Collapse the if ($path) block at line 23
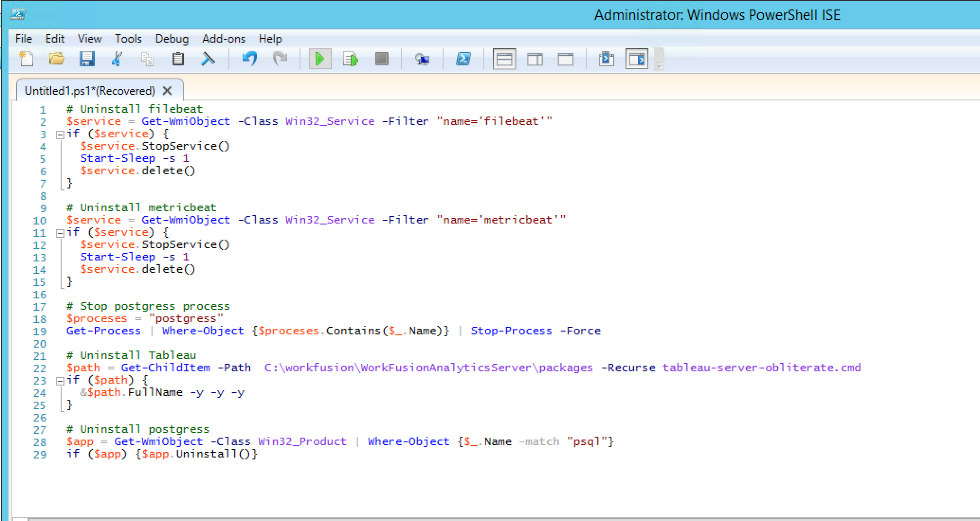Screen dimensions: 980x521 click(60, 381)
